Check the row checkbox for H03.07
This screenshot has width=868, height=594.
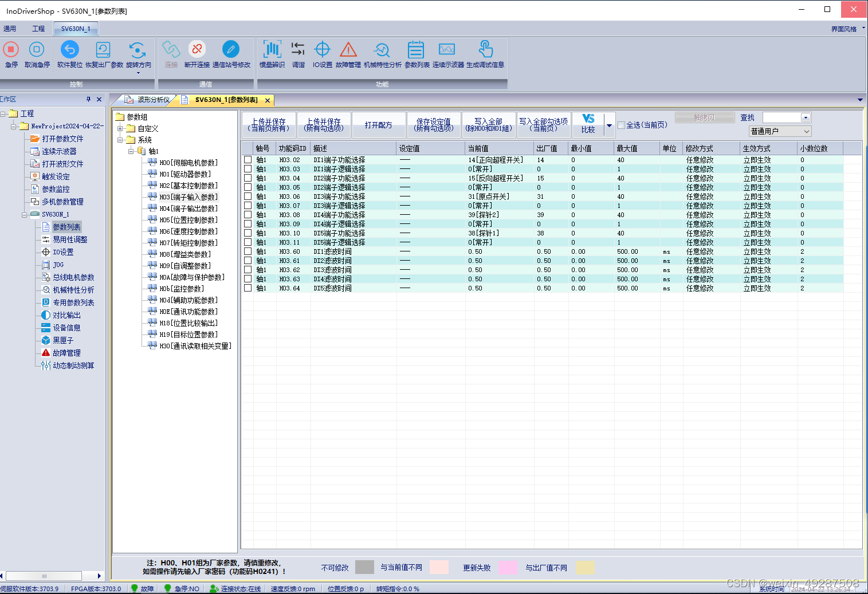click(248, 206)
